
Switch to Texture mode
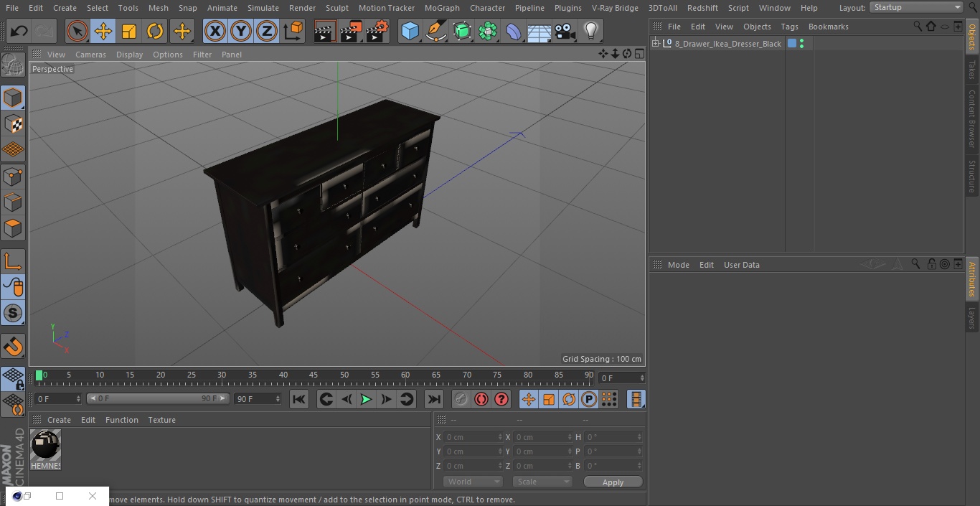[x=13, y=123]
